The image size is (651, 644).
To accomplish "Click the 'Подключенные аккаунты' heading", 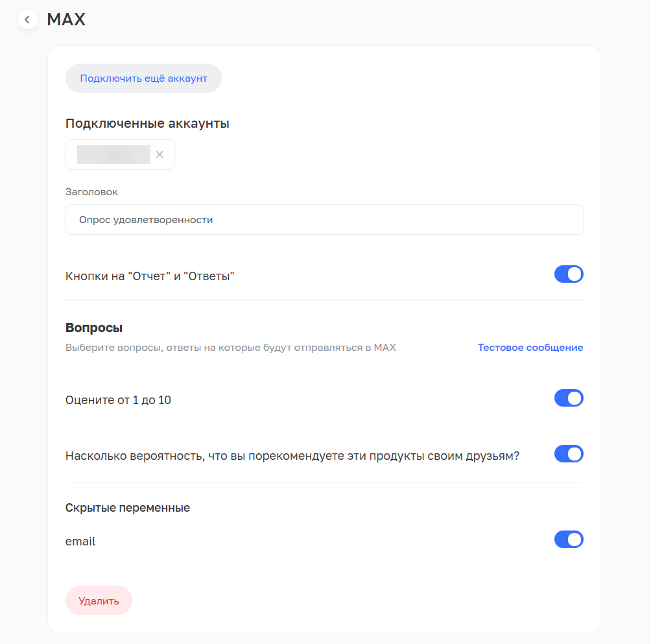I will 147,123.
